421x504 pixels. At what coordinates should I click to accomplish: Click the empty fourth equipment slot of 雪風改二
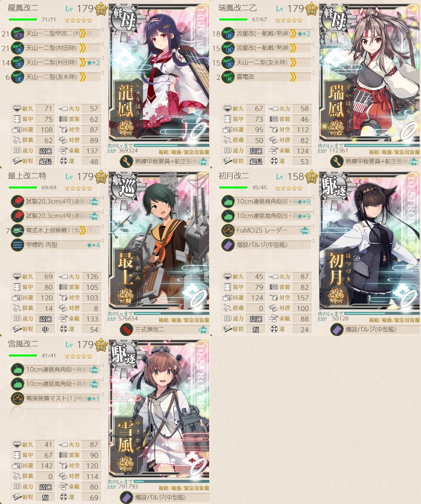click(x=55, y=413)
